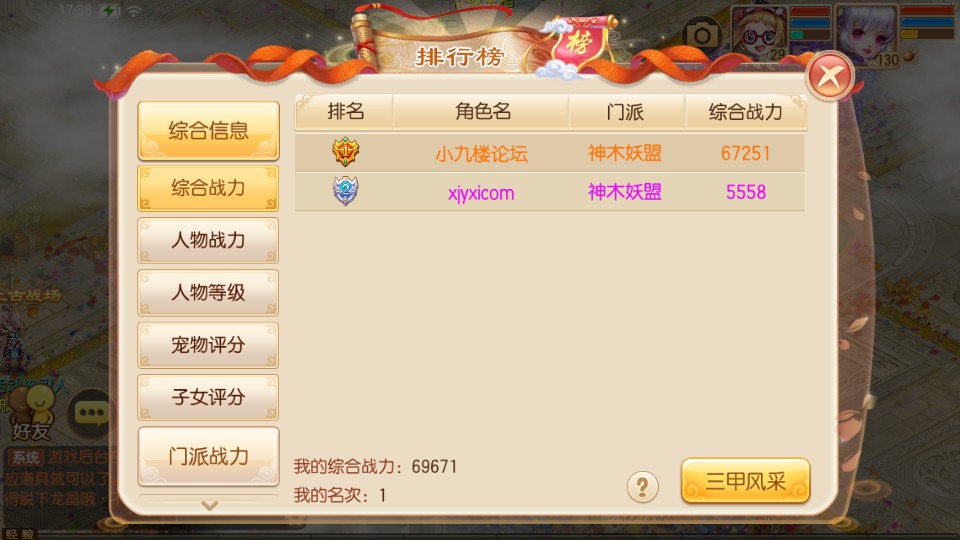The width and height of the screenshot is (960, 540).
Task: Click the 三甲风采 button
Action: click(x=745, y=481)
